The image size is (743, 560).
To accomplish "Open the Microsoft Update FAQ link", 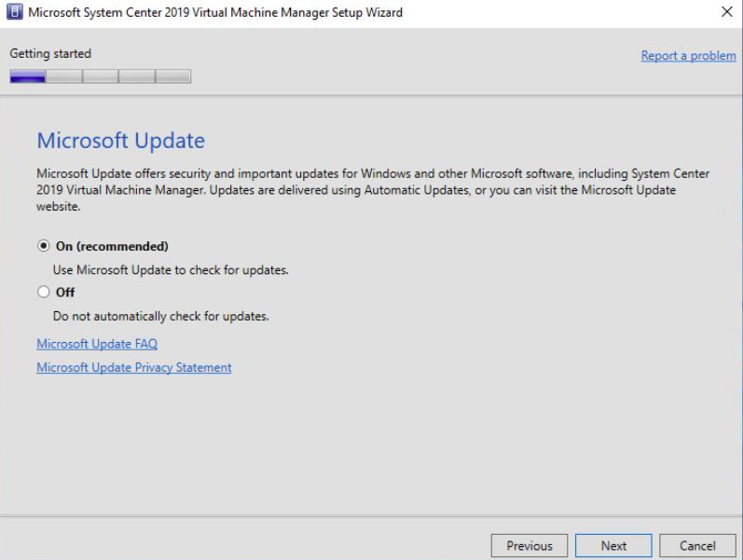I will (x=97, y=344).
